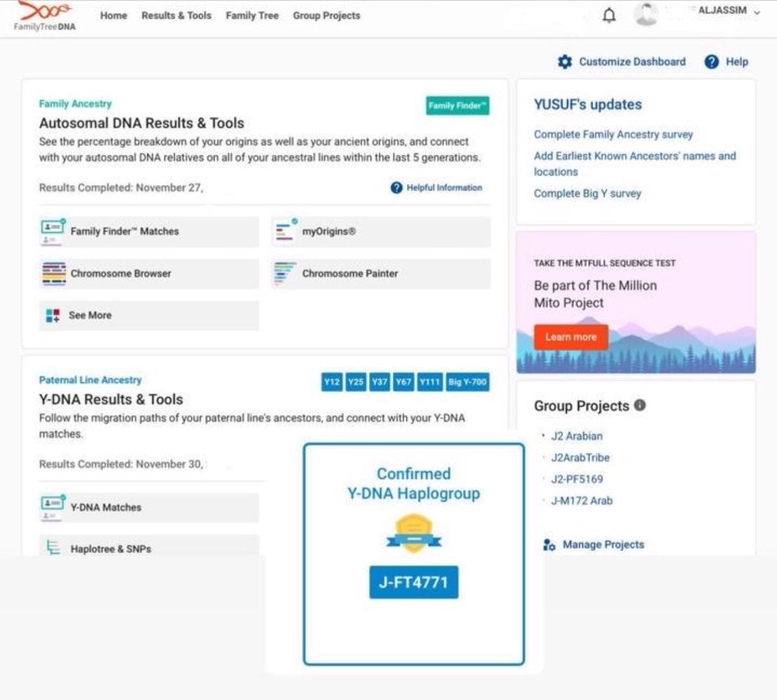This screenshot has height=700, width=777.
Task: Click the Manage Projects link text
Action: 603,545
